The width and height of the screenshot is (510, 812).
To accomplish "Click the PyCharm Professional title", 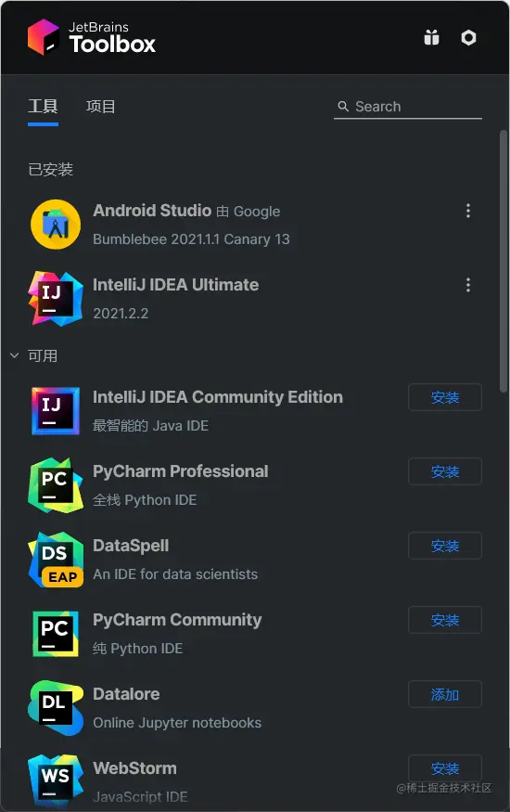I will [181, 471].
